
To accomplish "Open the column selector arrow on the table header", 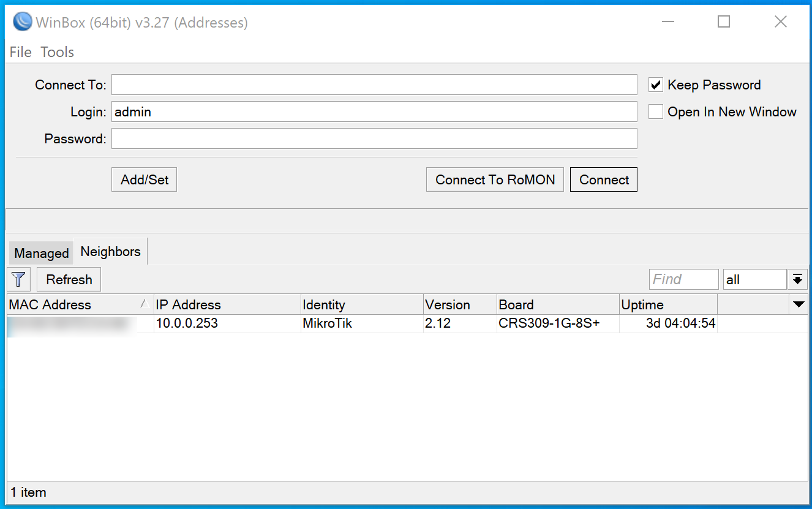I will coord(799,304).
